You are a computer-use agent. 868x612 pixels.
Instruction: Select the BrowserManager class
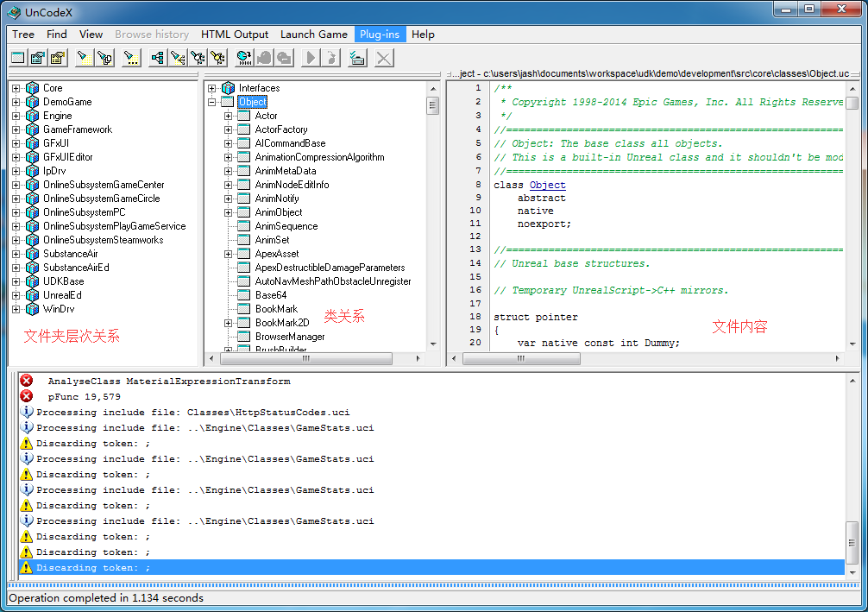pos(290,337)
